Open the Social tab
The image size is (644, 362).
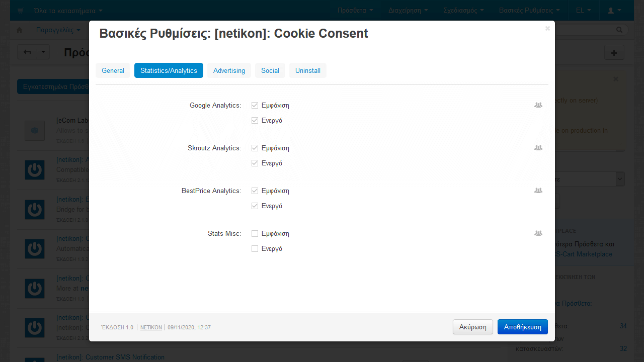point(270,70)
